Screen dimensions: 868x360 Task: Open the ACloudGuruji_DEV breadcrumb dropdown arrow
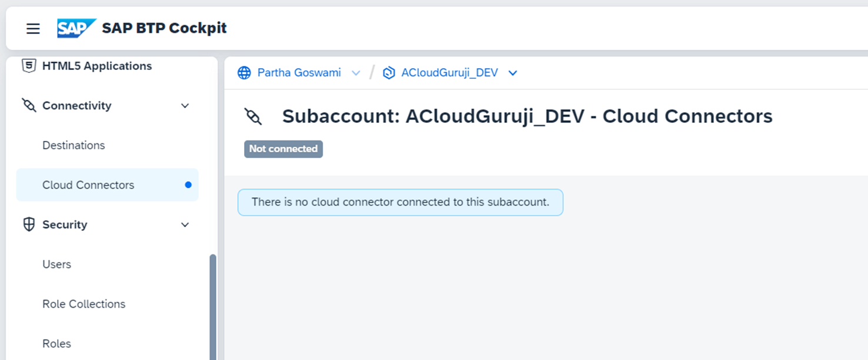tap(513, 73)
